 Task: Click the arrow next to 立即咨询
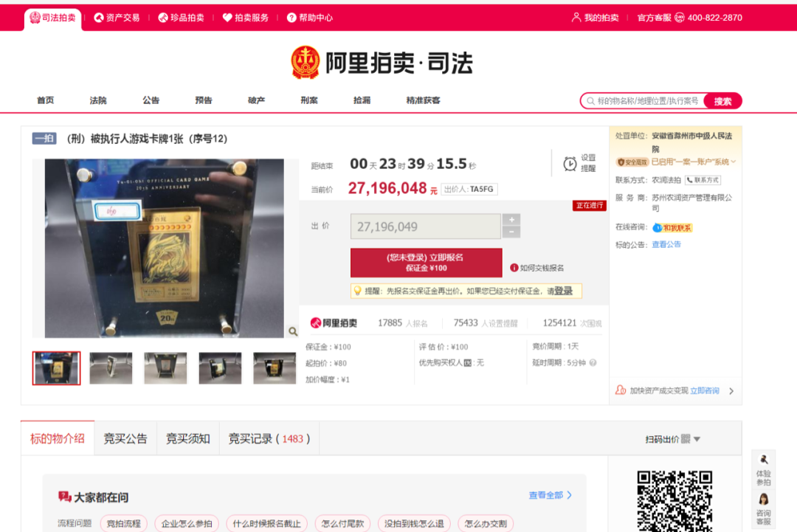[x=731, y=391]
